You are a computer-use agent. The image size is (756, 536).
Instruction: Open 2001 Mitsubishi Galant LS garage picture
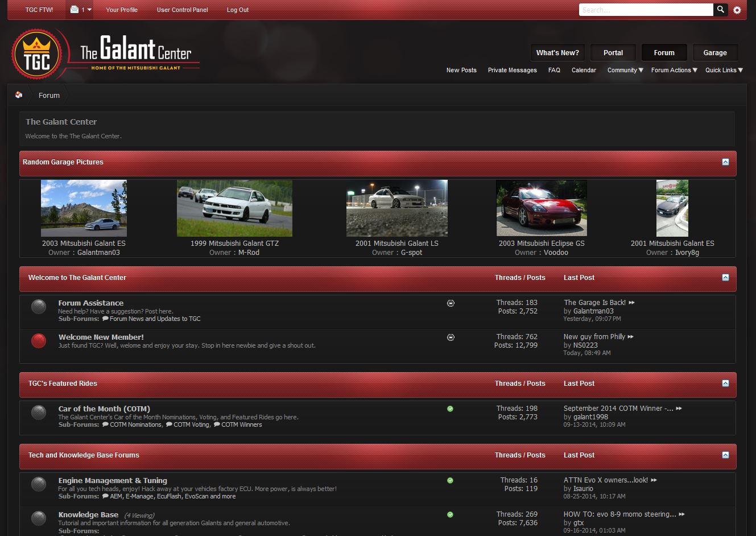(x=397, y=208)
